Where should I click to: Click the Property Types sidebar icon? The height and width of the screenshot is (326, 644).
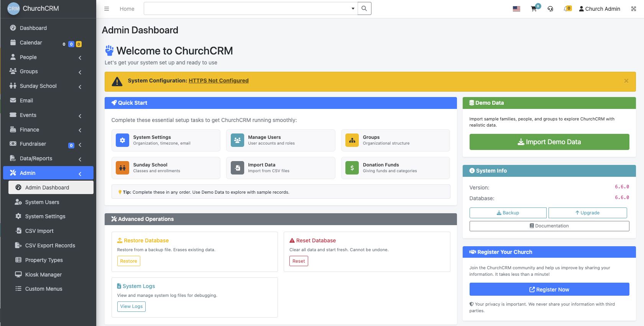(x=18, y=260)
